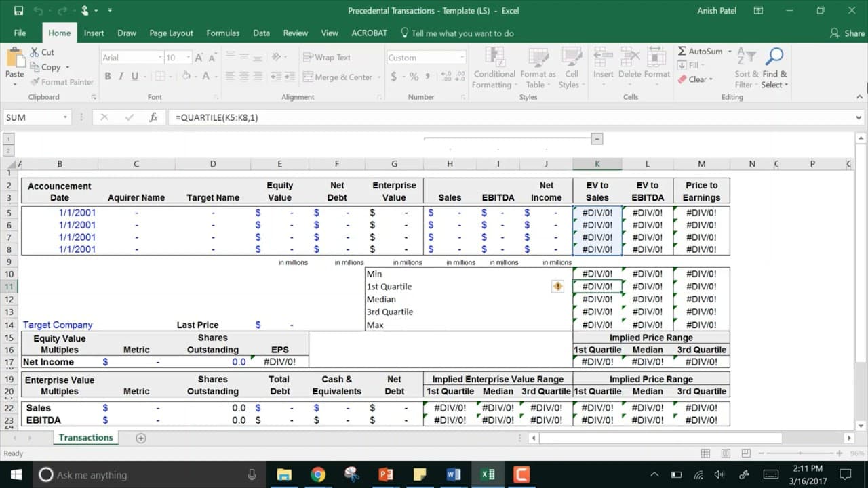Open File Explorer from the taskbar
The width and height of the screenshot is (868, 488).
pyautogui.click(x=283, y=474)
